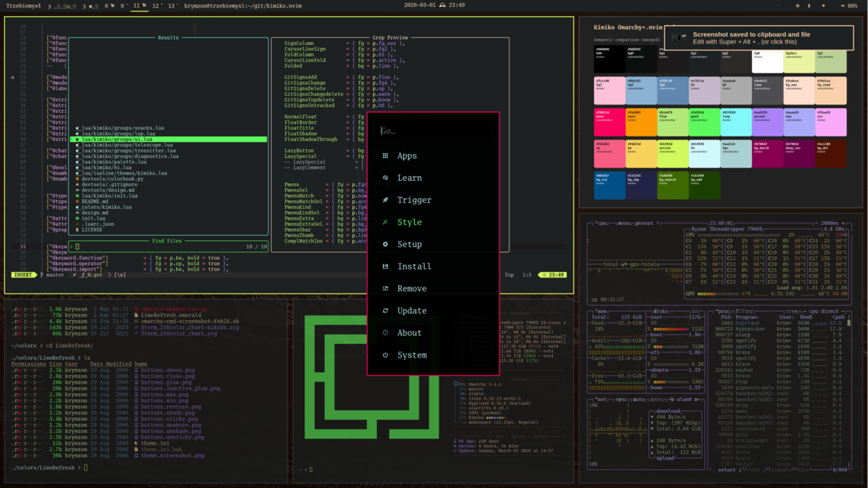Viewport: 868px width, 488px height.
Task: Click the master branch in nvim statusline
Action: (55, 275)
